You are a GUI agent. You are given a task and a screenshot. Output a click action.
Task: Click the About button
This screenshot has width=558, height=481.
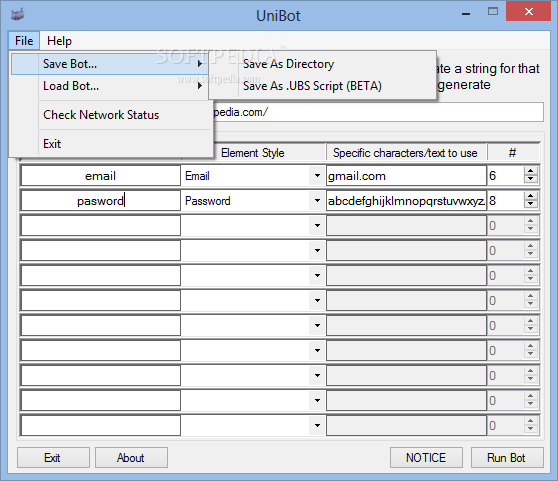(x=131, y=458)
